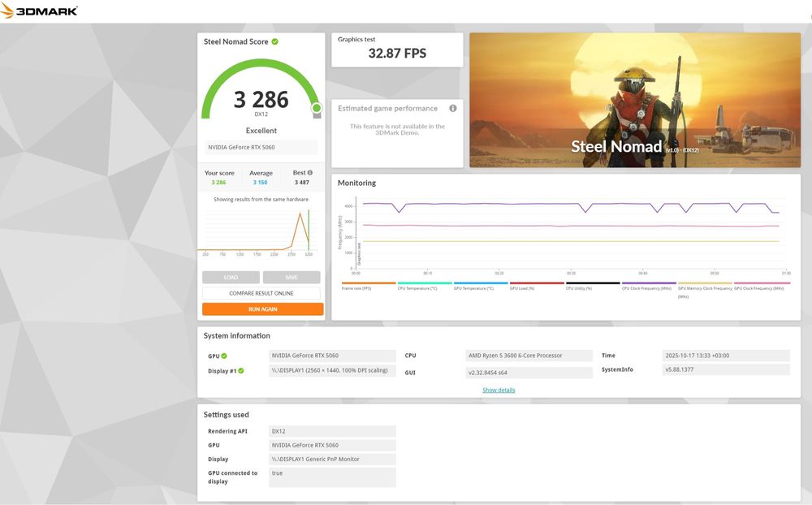This screenshot has height=505, width=812.
Task: Click Rendering API DX12 value
Action: (x=332, y=431)
